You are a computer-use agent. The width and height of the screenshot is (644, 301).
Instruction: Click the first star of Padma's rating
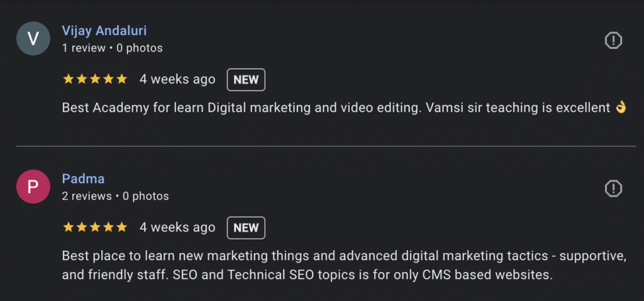68,227
